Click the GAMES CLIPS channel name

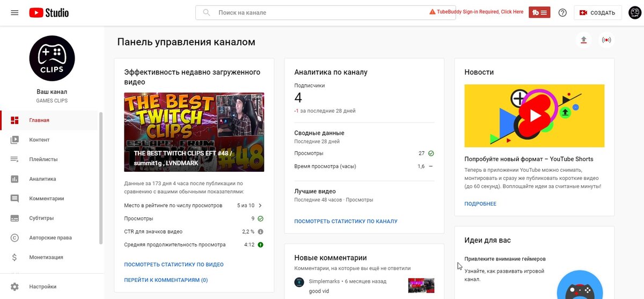pyautogui.click(x=52, y=101)
